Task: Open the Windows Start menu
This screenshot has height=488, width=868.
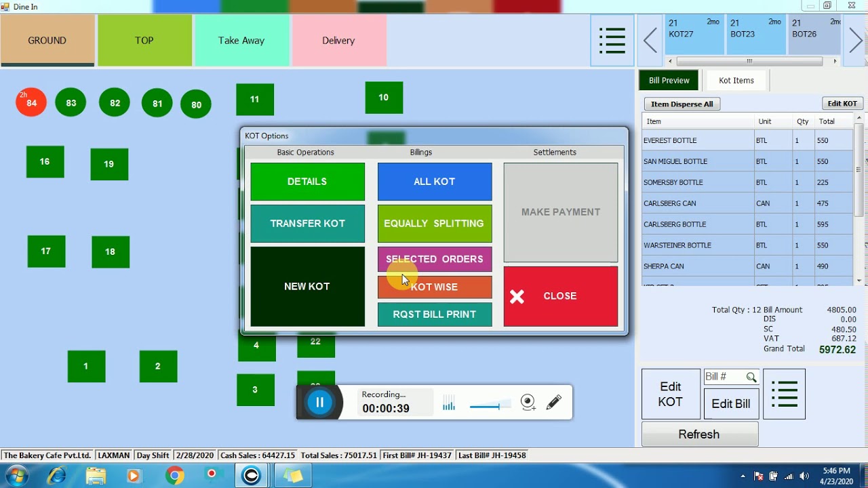Action: pos(16,476)
